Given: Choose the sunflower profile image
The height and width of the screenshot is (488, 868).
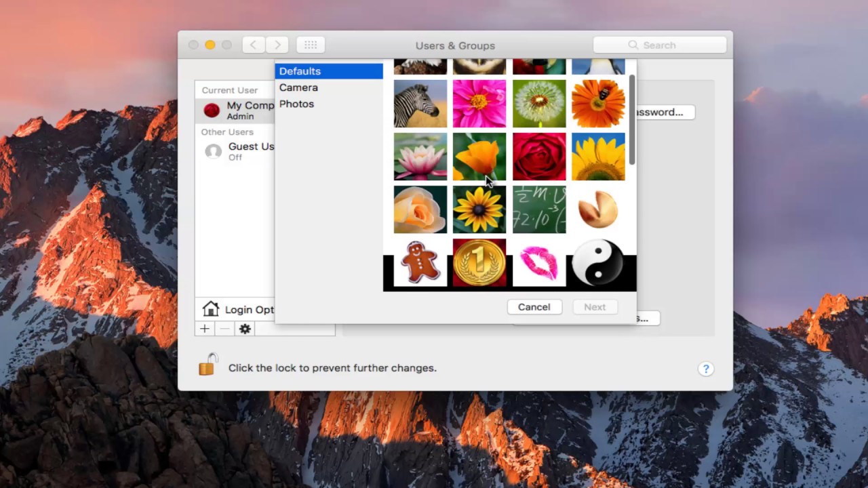Looking at the screenshot, I should [598, 157].
